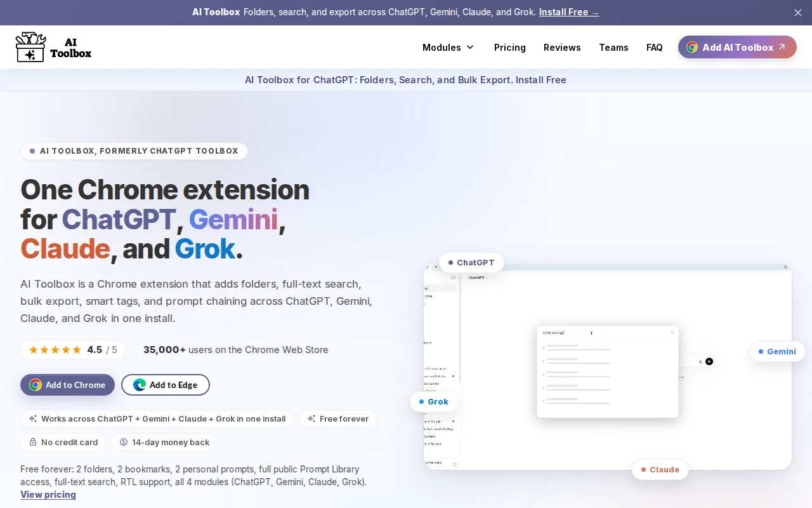Click the 'Free forever' chip
The height and width of the screenshot is (508, 812).
[x=337, y=418]
